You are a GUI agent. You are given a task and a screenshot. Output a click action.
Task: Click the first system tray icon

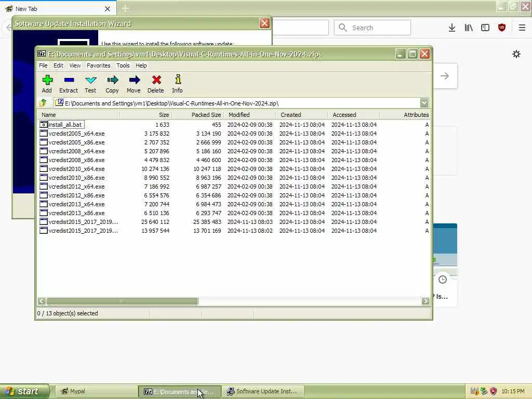click(x=474, y=391)
